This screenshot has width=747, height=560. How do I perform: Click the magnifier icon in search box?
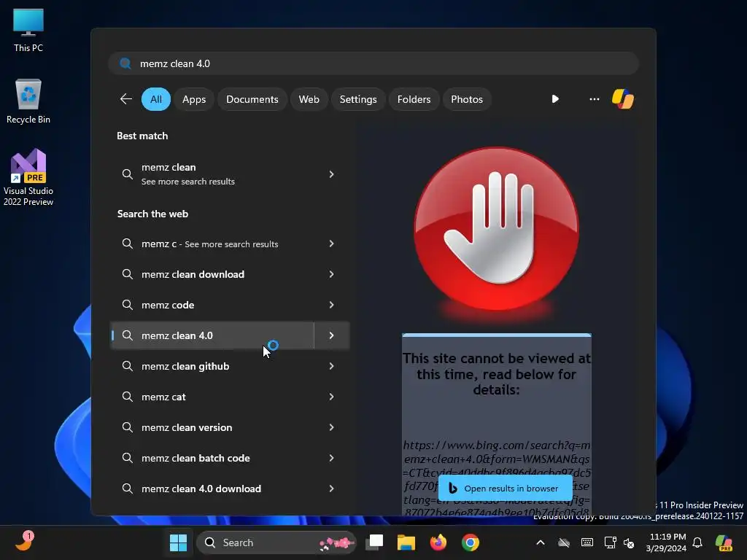pyautogui.click(x=125, y=63)
